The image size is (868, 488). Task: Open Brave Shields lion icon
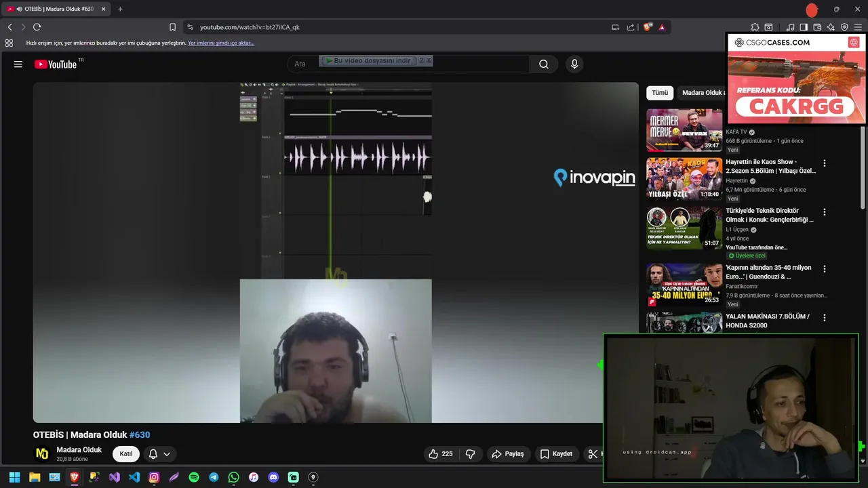click(648, 27)
